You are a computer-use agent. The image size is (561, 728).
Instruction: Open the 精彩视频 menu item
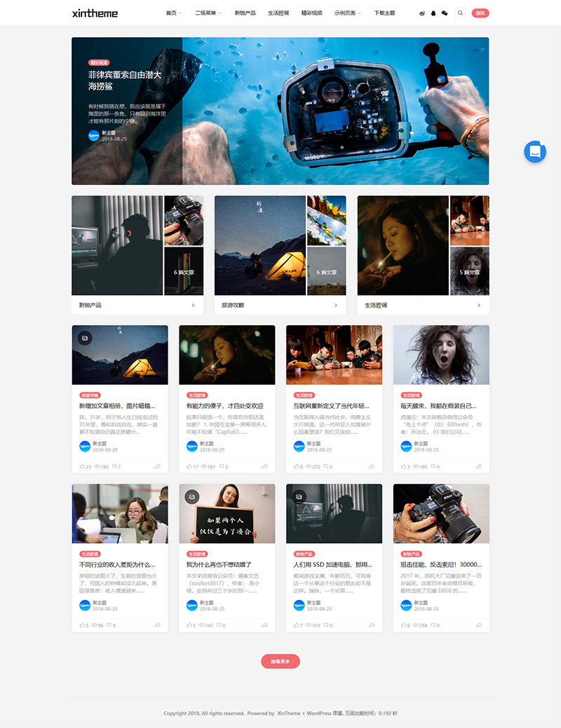tap(311, 13)
